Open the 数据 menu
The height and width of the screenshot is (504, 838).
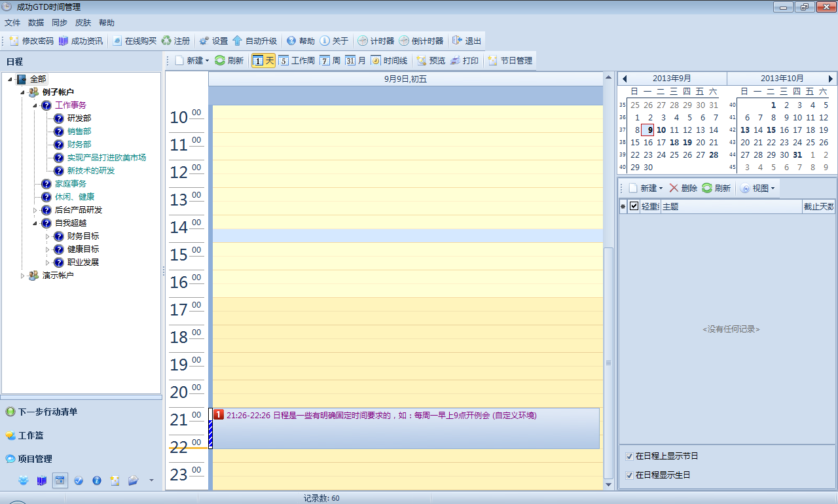point(36,22)
